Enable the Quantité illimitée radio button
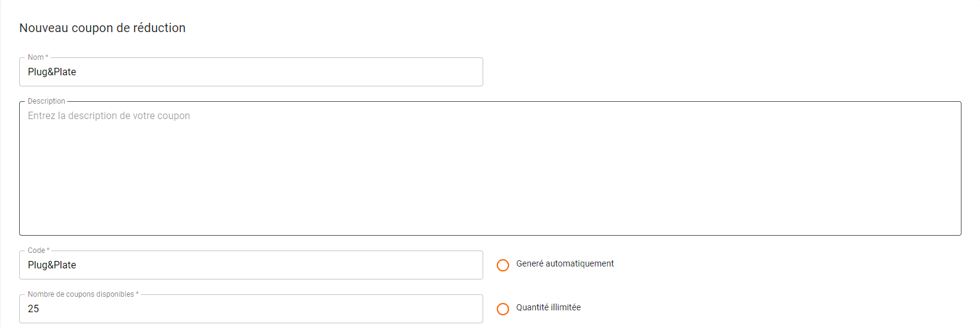Screen dimensions: 980x327 [503, 309]
